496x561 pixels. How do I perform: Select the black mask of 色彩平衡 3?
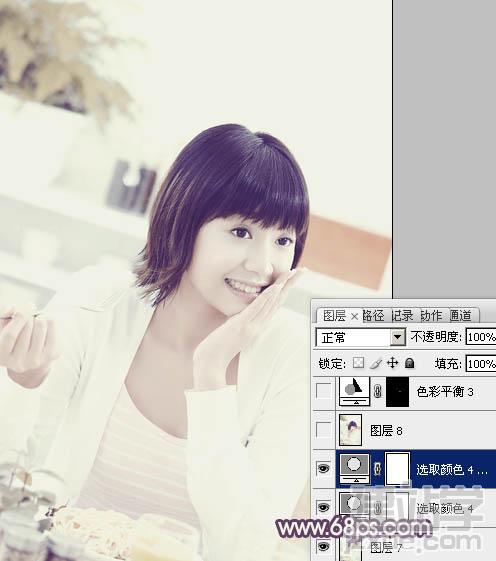point(397,392)
